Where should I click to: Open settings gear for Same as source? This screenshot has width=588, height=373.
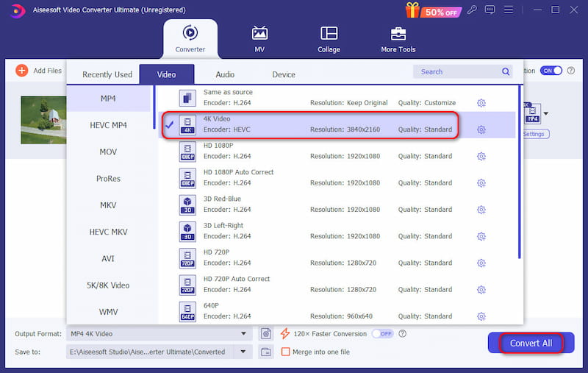point(481,103)
